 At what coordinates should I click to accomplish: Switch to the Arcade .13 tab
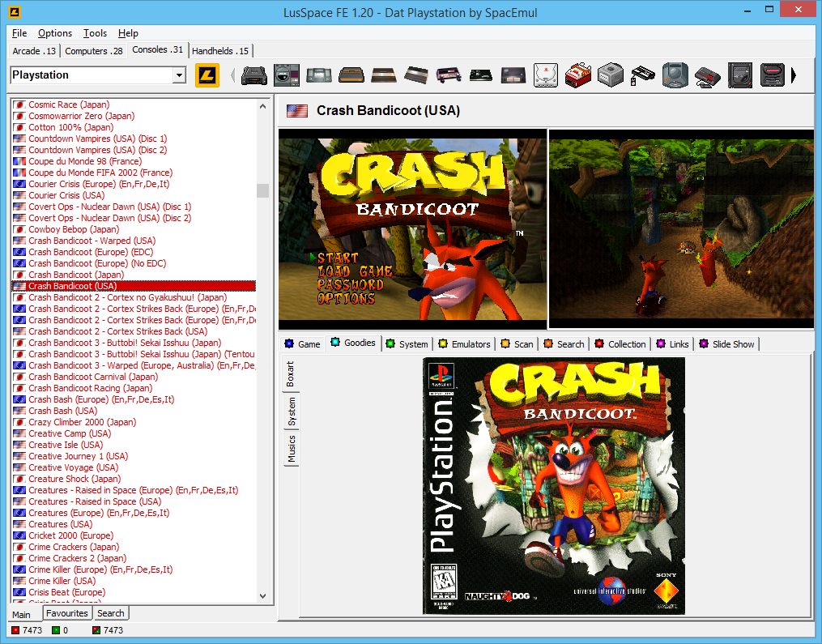[x=34, y=51]
